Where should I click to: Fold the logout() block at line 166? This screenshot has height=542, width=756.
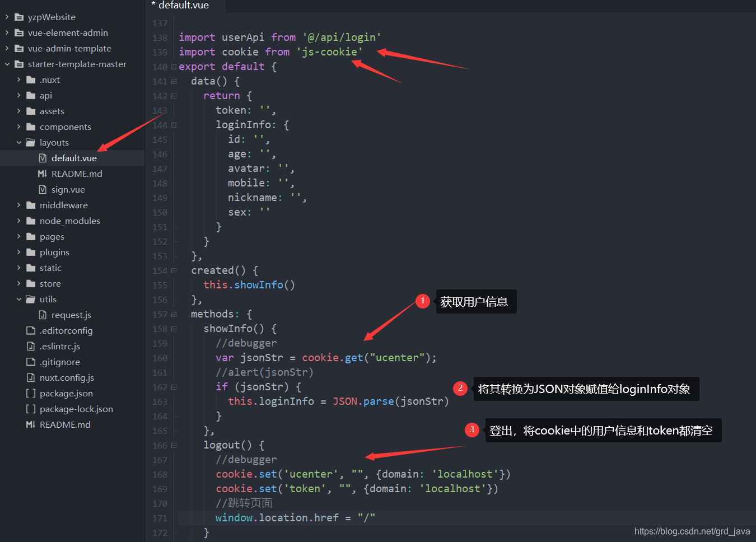[x=174, y=445]
